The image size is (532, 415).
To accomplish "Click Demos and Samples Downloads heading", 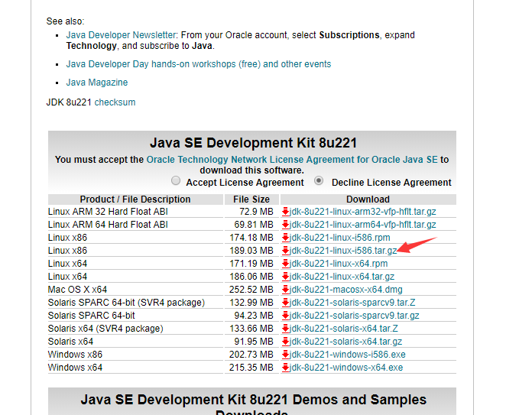I will pyautogui.click(x=253, y=406).
